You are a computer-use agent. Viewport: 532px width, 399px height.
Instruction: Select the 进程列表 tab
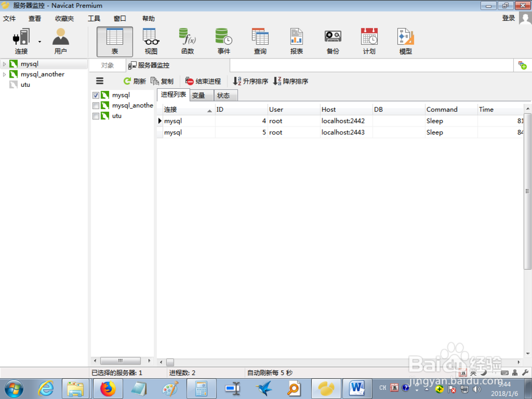click(x=173, y=95)
